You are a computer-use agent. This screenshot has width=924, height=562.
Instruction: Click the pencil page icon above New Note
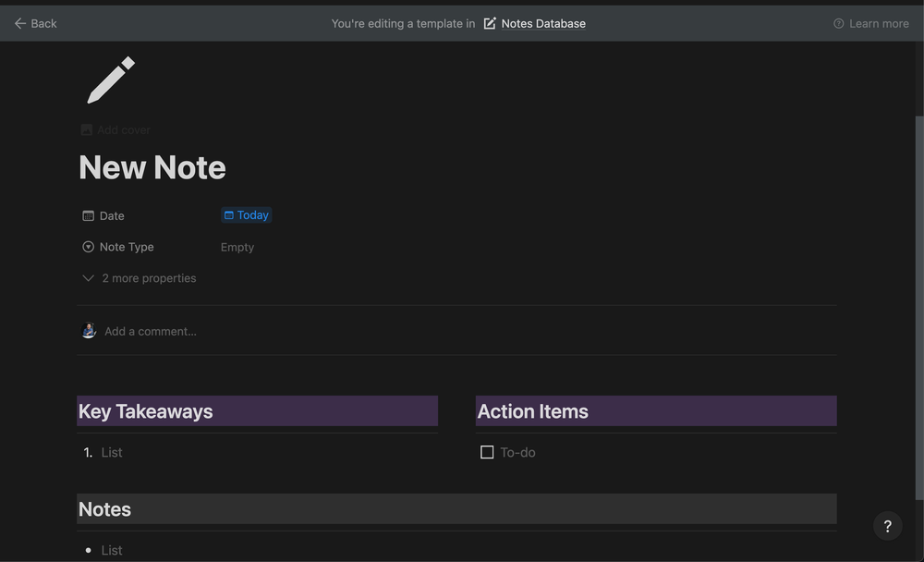click(x=110, y=80)
